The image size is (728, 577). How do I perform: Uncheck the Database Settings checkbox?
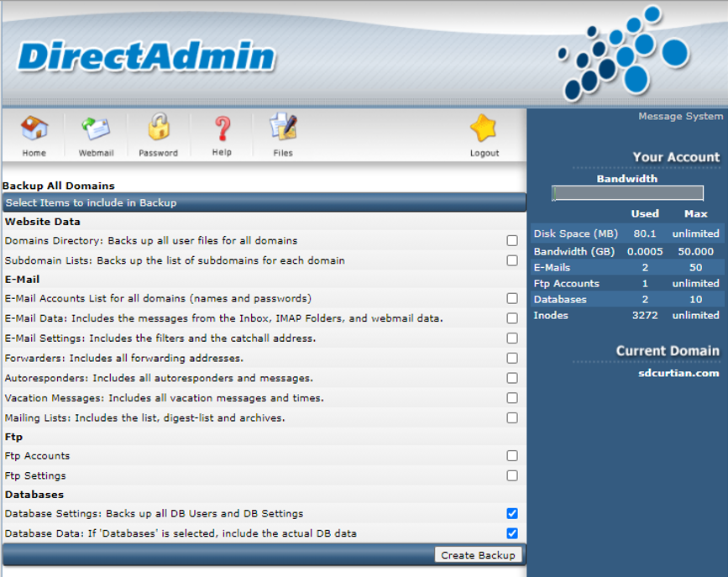(512, 513)
